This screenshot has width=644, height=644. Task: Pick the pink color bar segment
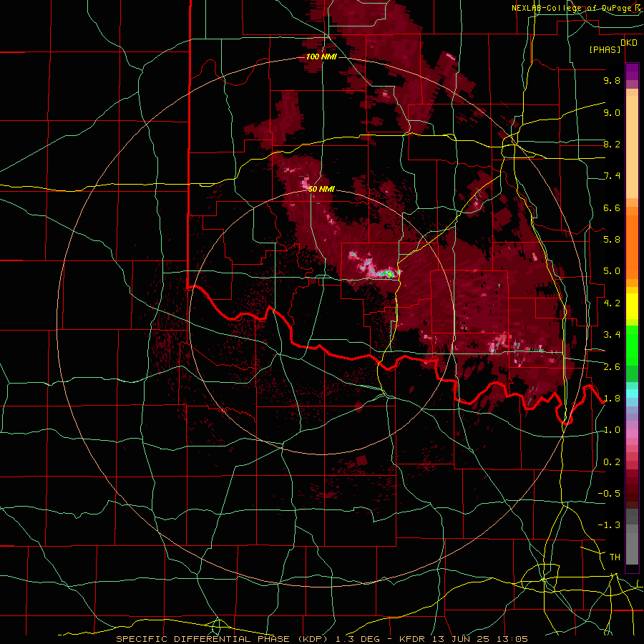coord(632,433)
